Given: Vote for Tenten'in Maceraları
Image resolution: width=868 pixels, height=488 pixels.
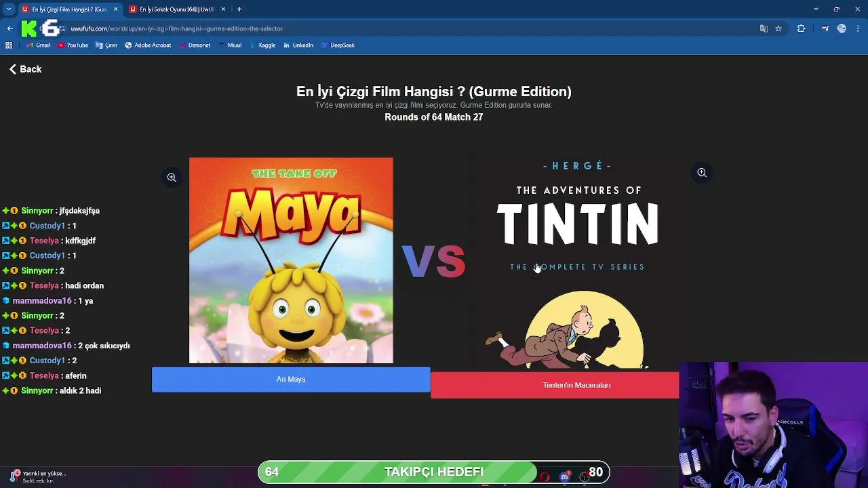Looking at the screenshot, I should 555,385.
